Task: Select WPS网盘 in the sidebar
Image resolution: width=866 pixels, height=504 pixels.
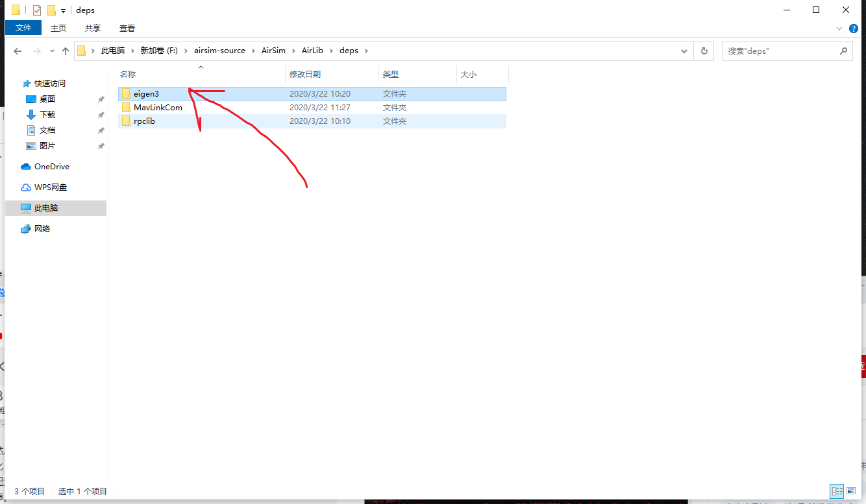Action: click(51, 187)
